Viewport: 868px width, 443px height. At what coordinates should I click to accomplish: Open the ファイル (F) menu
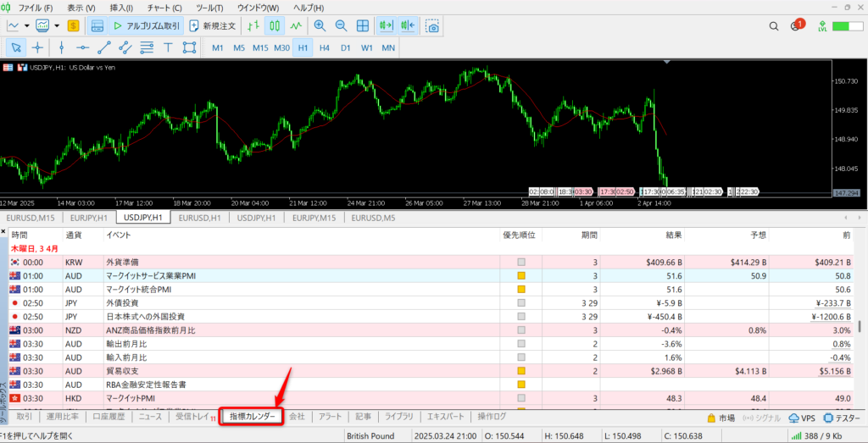(x=36, y=8)
